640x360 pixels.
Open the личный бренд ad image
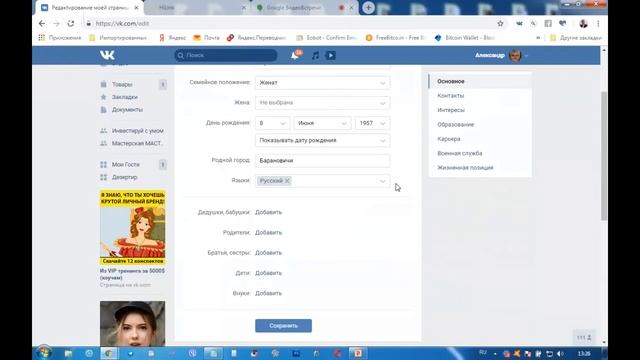pyautogui.click(x=133, y=227)
